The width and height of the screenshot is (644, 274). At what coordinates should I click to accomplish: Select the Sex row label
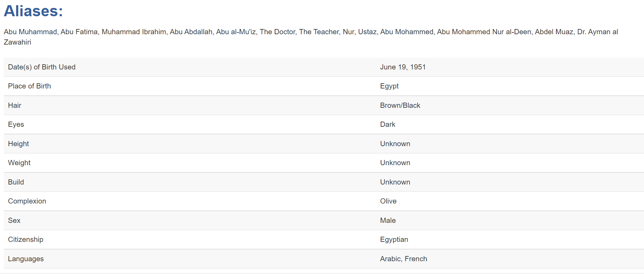pyautogui.click(x=14, y=220)
